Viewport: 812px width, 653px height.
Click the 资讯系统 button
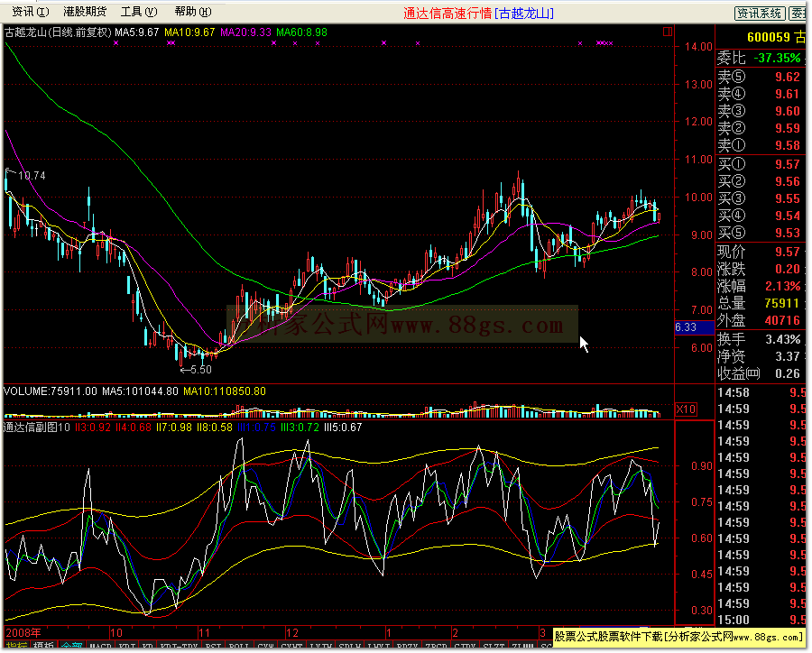pyautogui.click(x=759, y=14)
